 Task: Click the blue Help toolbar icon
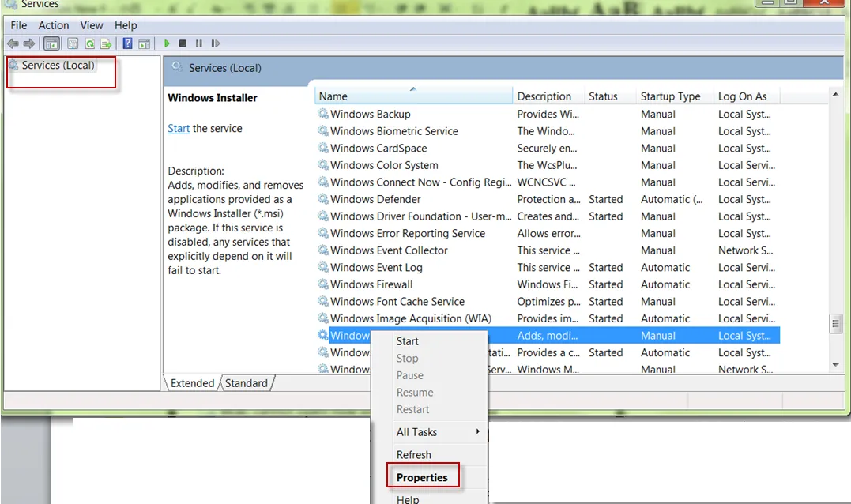127,43
